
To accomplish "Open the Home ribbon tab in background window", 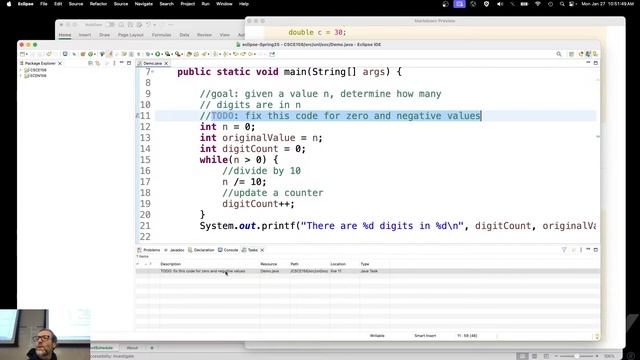I will (64, 35).
